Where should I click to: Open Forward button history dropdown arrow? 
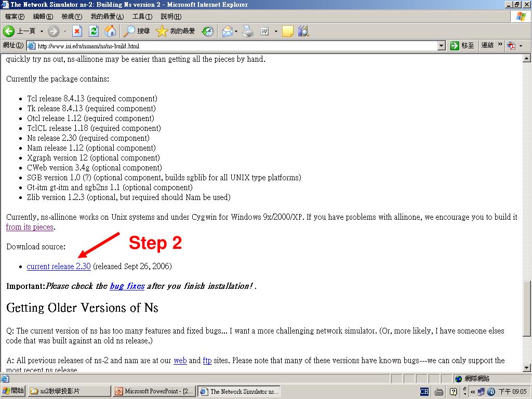coord(65,31)
